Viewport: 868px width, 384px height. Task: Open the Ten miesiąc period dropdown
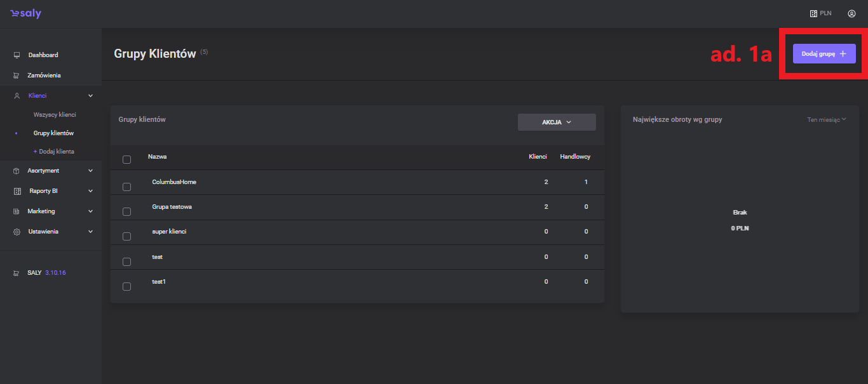click(x=827, y=119)
